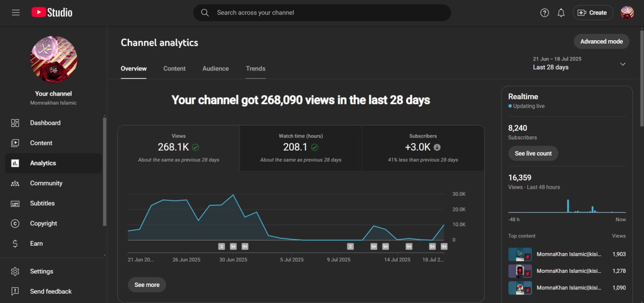Click the top content video with 1,278 views
644x303 pixels.
(567, 271)
